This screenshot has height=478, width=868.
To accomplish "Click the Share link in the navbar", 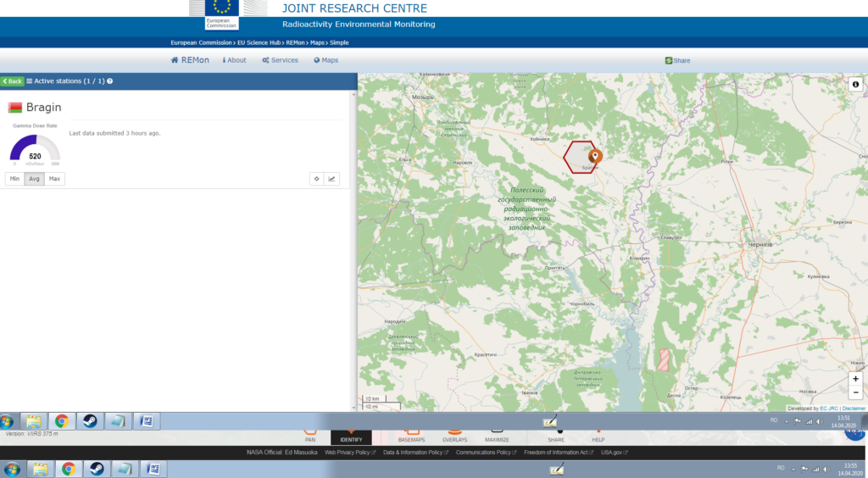I will click(x=677, y=60).
